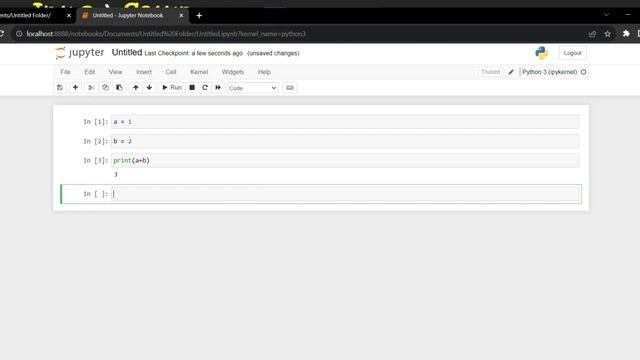This screenshot has width=640, height=360.
Task: Click the Jupyter logo
Action: click(80, 53)
